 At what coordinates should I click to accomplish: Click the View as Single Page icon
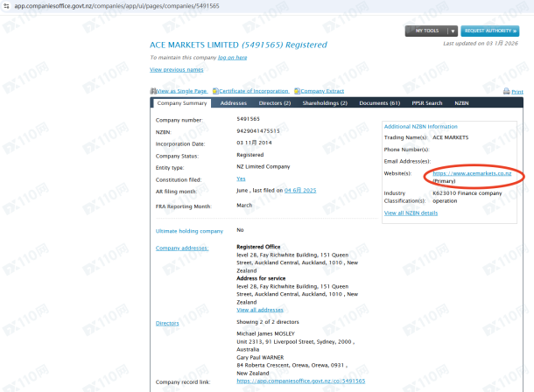[153, 91]
